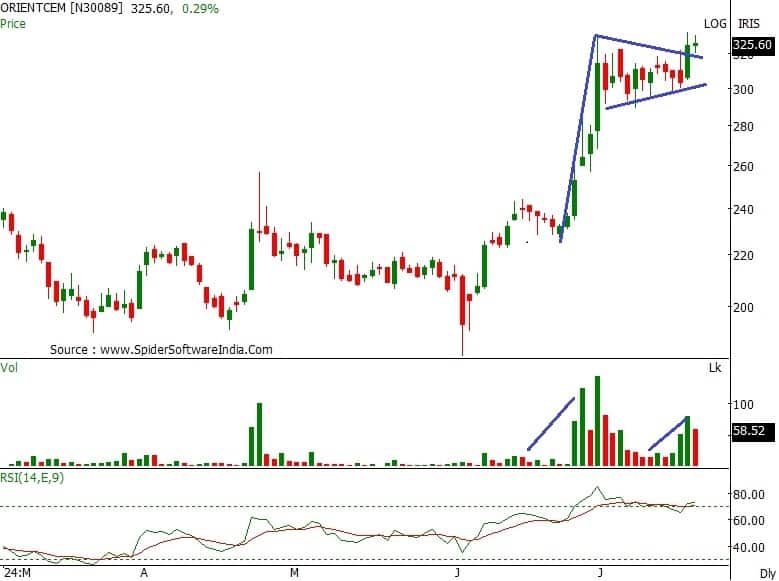Click the 80.00 RSI level label
This screenshot has height=581, width=779.
(x=750, y=494)
